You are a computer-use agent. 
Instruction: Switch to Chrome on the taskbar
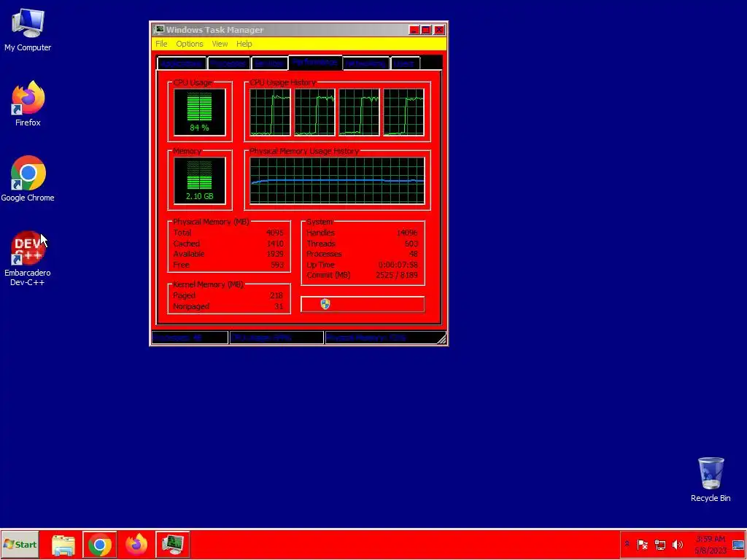click(99, 544)
